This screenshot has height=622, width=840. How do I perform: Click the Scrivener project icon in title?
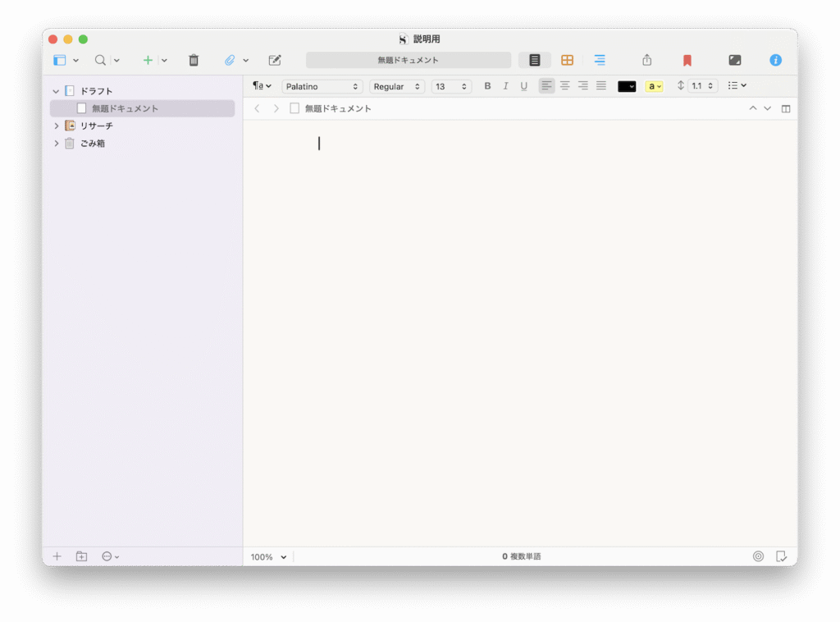(404, 39)
